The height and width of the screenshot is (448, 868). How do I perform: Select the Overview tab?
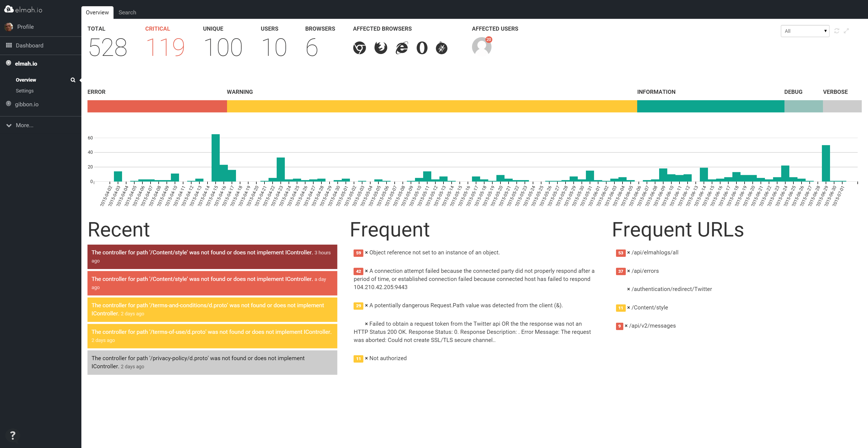97,12
